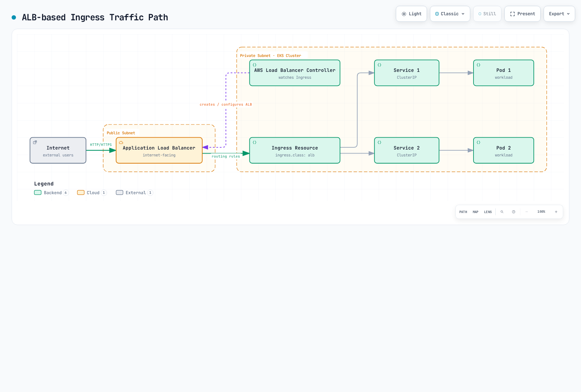
Task: Click the External count badge 1
Action: pyautogui.click(x=150, y=193)
